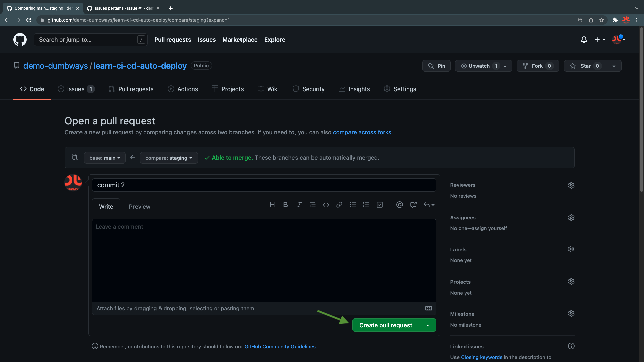This screenshot has height=362, width=644.
Task: Switch to the Preview tab
Action: click(x=140, y=207)
